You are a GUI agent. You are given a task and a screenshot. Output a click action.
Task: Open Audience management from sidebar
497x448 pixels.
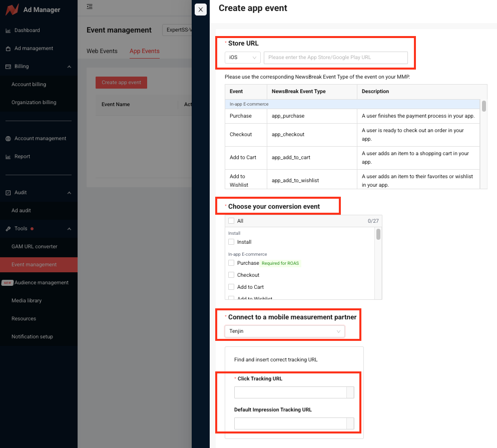pos(42,283)
